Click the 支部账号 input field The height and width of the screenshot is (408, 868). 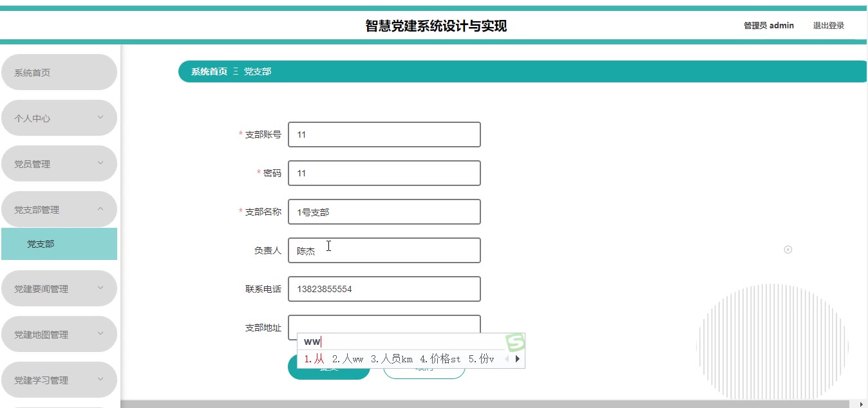pyautogui.click(x=384, y=134)
